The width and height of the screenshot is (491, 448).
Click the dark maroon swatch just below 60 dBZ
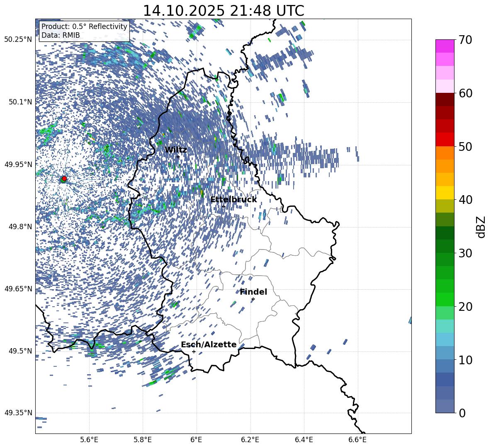click(x=445, y=99)
